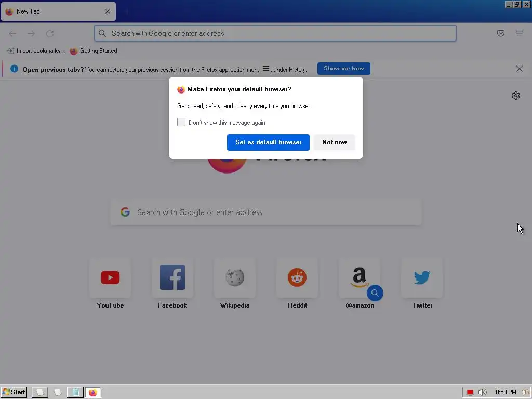Open the Getting Started bookmark
Image resolution: width=532 pixels, height=399 pixels.
pos(94,51)
